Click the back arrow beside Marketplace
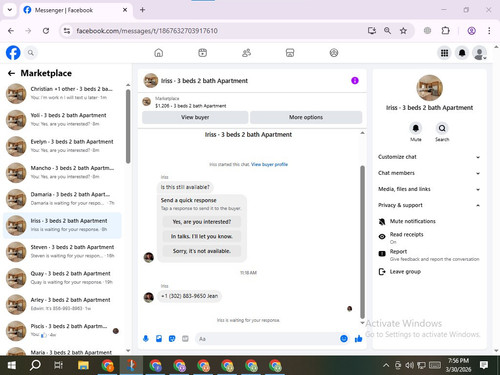 click(x=11, y=73)
